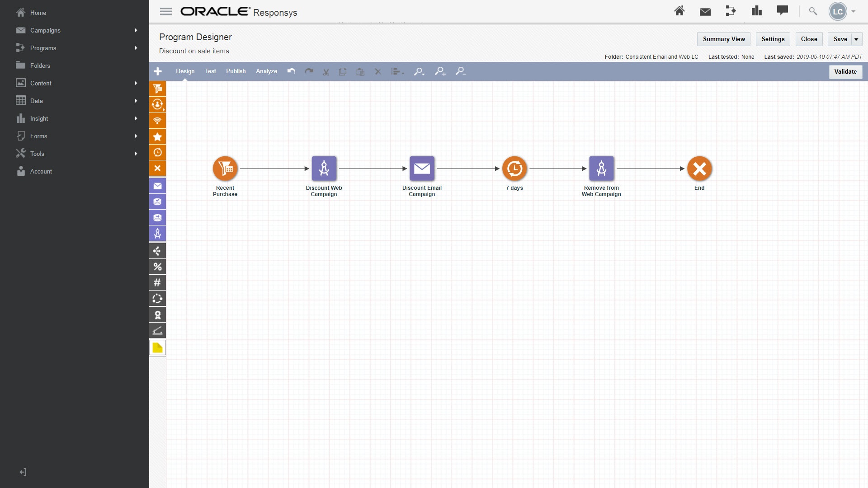868x488 pixels.
Task: Click the star event palette icon
Action: [157, 136]
